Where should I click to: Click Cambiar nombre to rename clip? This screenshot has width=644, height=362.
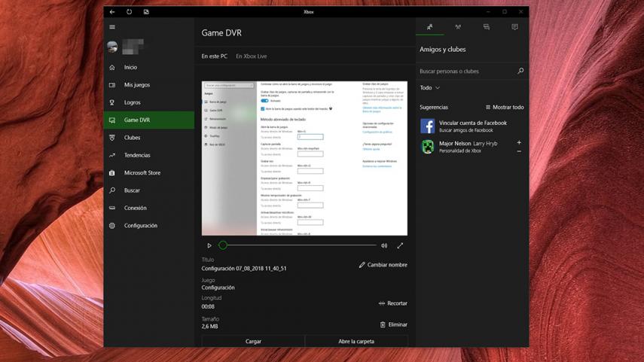point(383,265)
